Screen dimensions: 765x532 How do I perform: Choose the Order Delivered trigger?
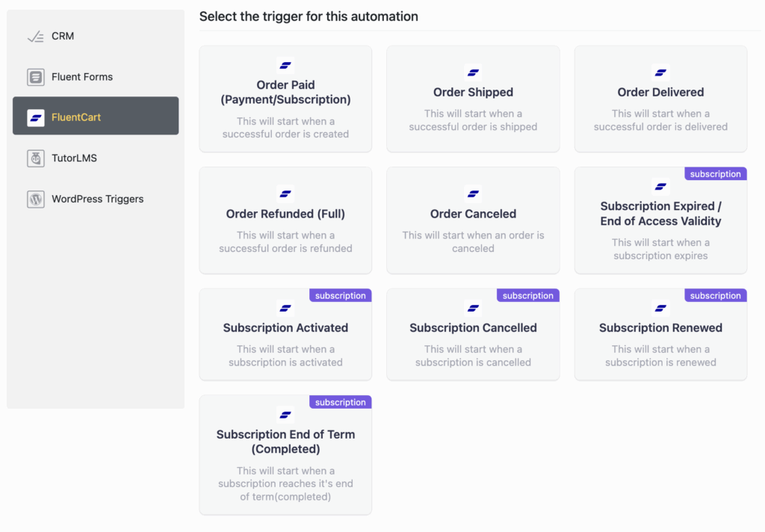point(660,99)
